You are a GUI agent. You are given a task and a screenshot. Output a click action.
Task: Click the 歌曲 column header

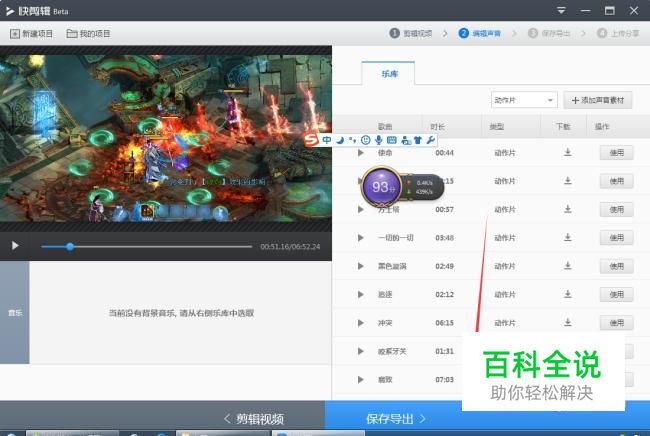385,126
